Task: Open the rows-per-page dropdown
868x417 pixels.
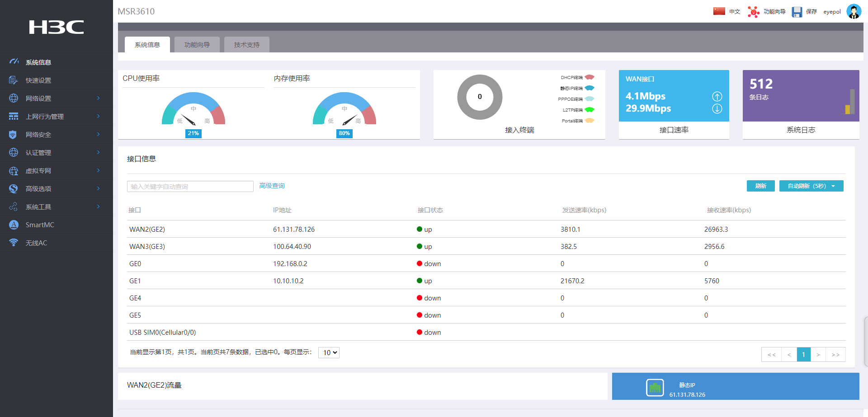Action: 329,353
